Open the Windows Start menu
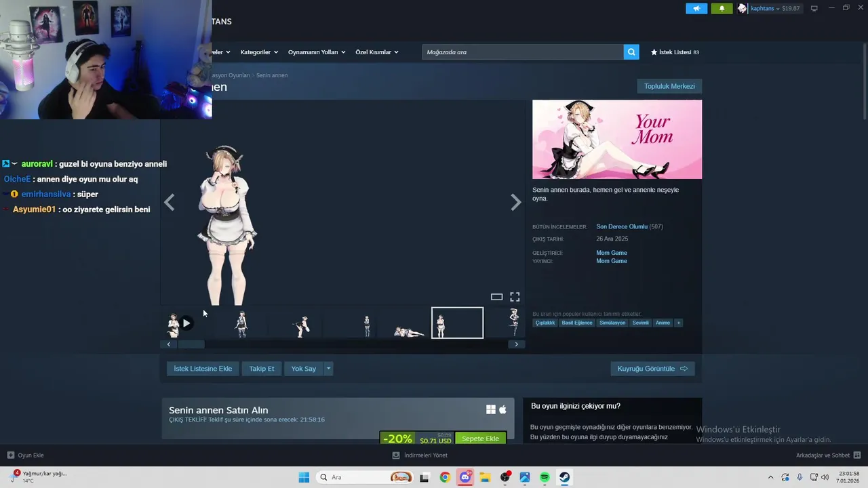 pyautogui.click(x=304, y=477)
